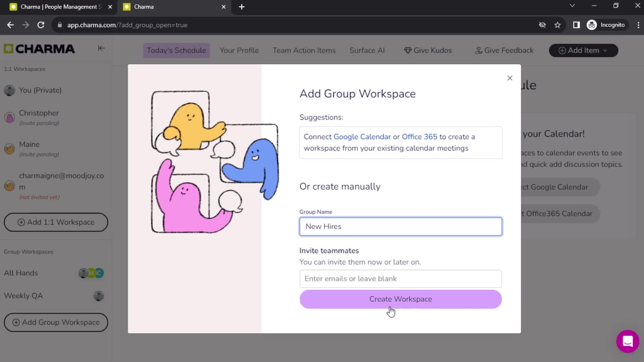Click the Add Item icon
644x362 pixels.
pyautogui.click(x=562, y=50)
